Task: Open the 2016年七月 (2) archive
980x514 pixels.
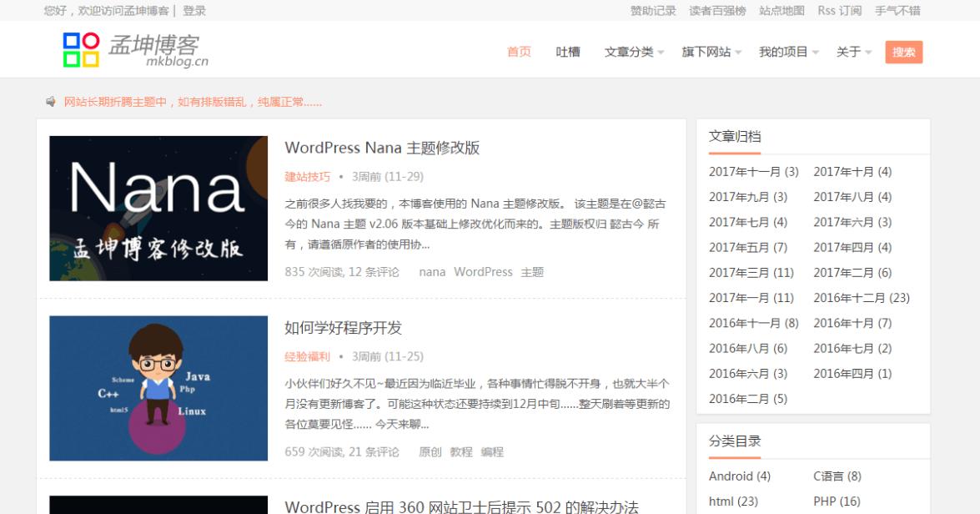Action: pos(852,348)
